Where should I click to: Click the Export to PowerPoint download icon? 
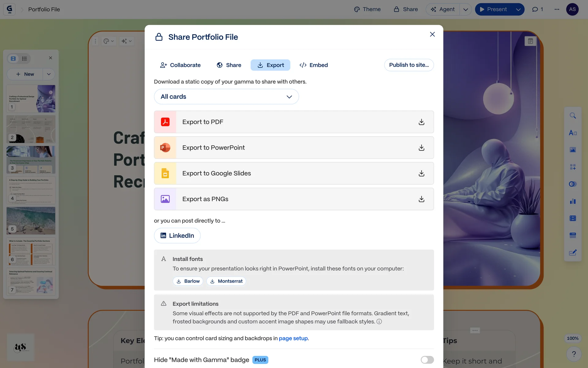tap(421, 148)
